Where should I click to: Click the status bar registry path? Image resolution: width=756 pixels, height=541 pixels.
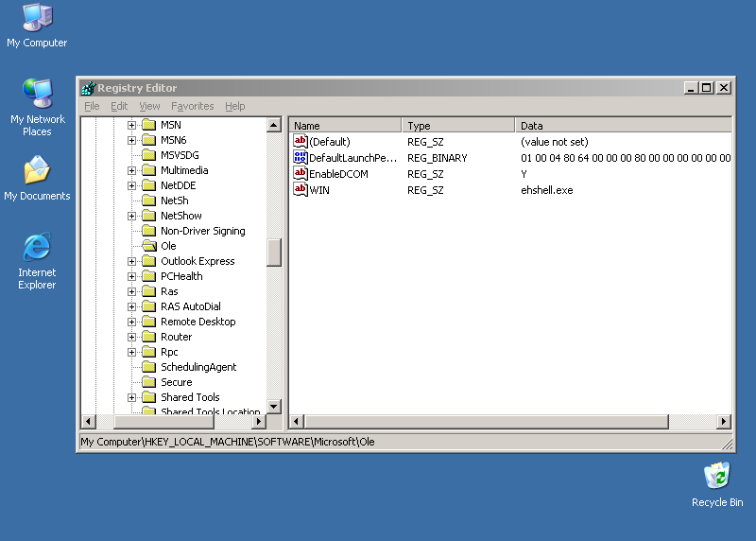click(x=228, y=442)
